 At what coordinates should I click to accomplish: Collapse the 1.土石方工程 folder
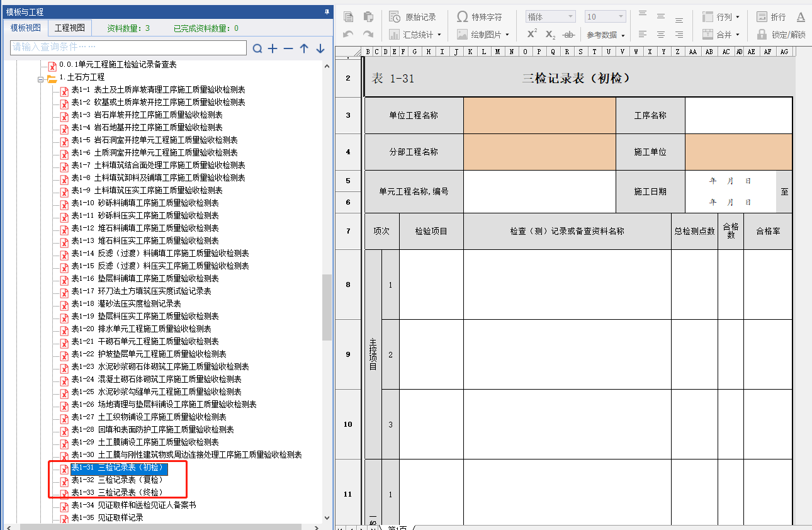point(41,79)
